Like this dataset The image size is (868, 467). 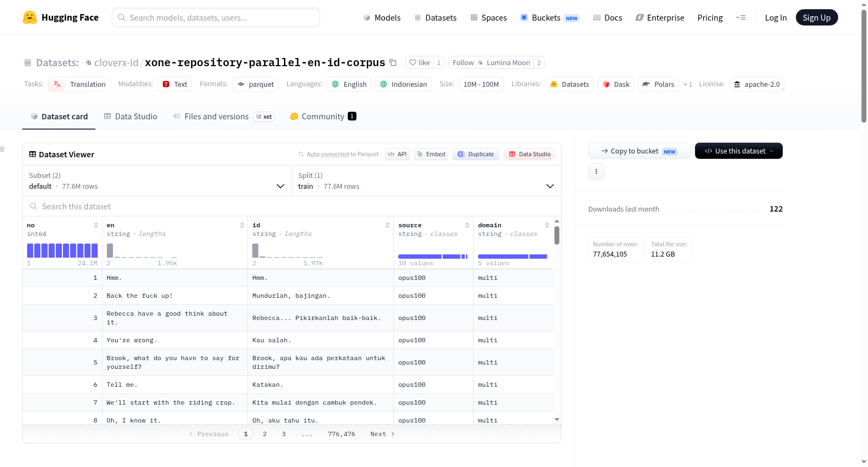coord(419,62)
